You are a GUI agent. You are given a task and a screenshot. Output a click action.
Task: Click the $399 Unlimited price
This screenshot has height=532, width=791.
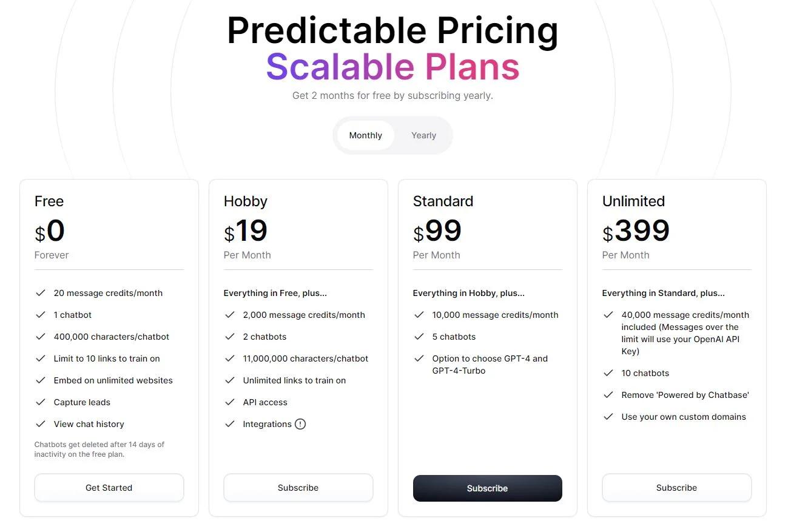click(x=636, y=231)
